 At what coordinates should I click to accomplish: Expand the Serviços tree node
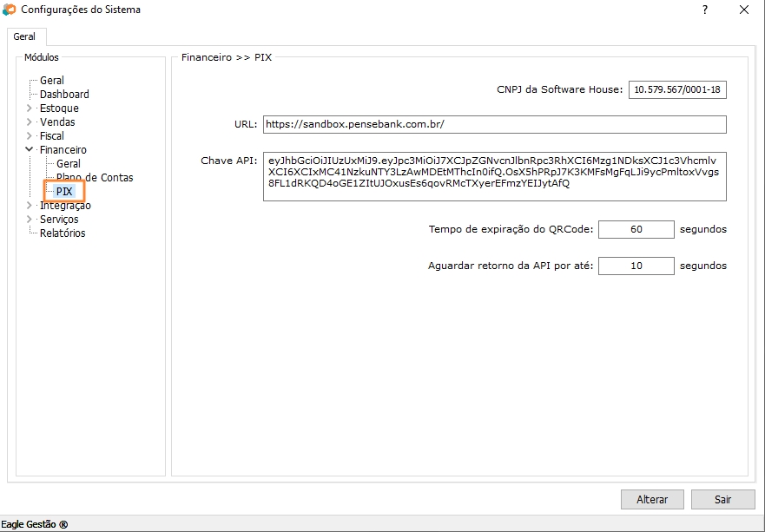(x=30, y=219)
